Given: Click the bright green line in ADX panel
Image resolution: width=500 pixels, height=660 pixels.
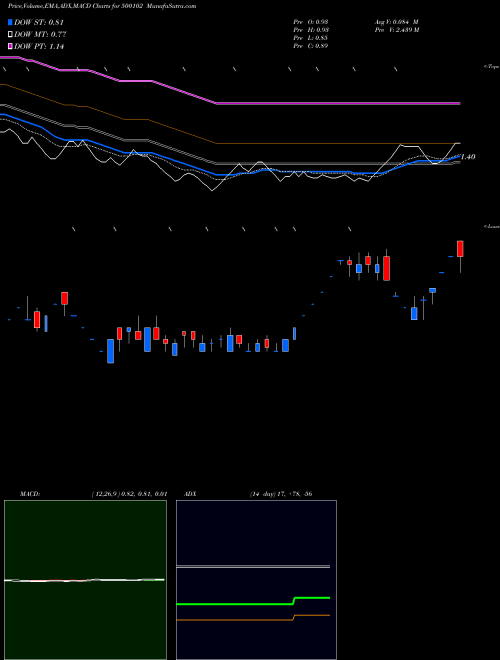Looking at the screenshot, I should click(253, 601).
